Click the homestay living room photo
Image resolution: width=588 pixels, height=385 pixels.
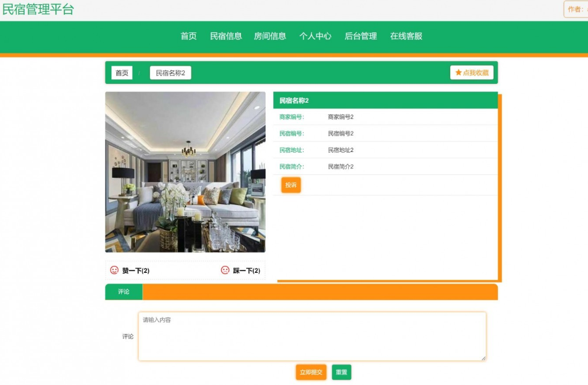pos(185,172)
